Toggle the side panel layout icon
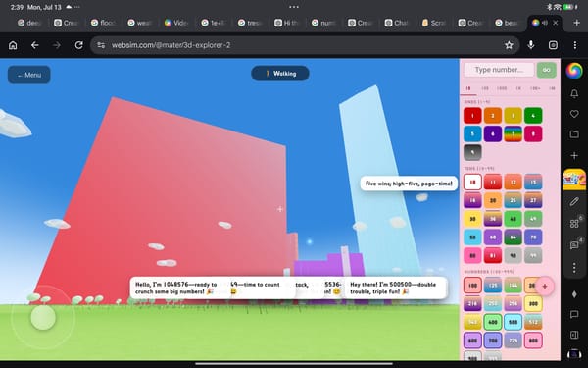 point(574,335)
